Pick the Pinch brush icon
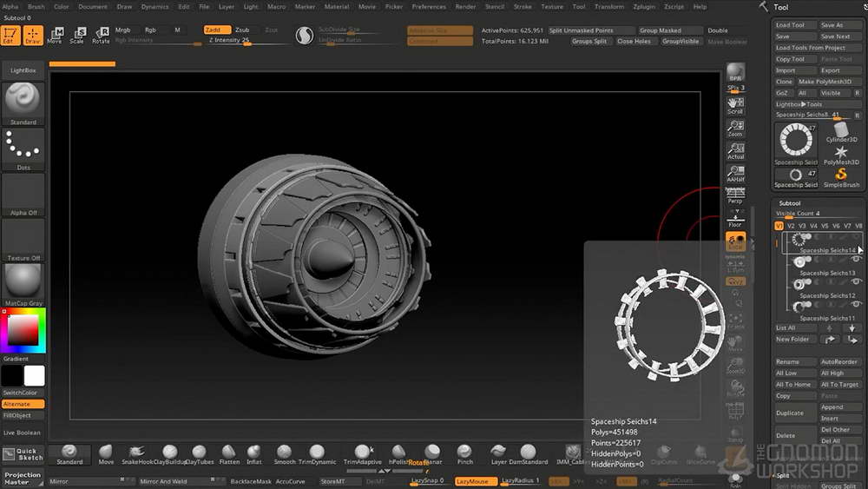The image size is (868, 489). click(x=465, y=454)
